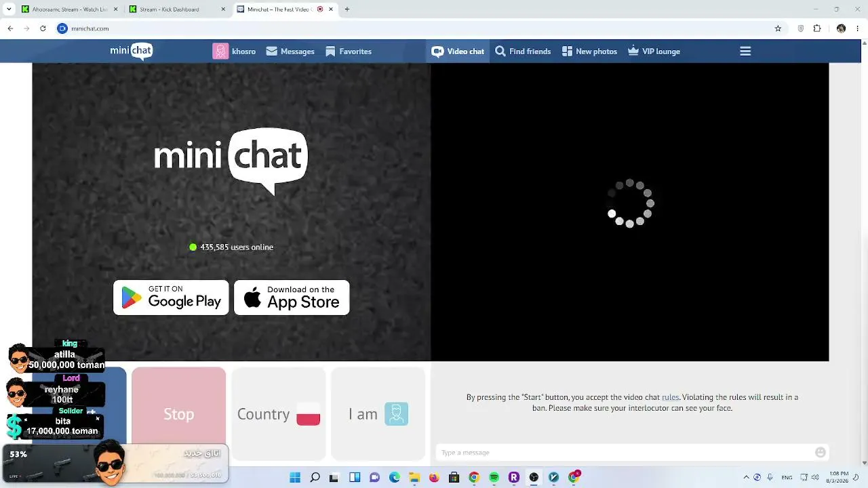This screenshot has height=488, width=868.
Task: Open Firefox from the taskbar
Action: [434, 478]
